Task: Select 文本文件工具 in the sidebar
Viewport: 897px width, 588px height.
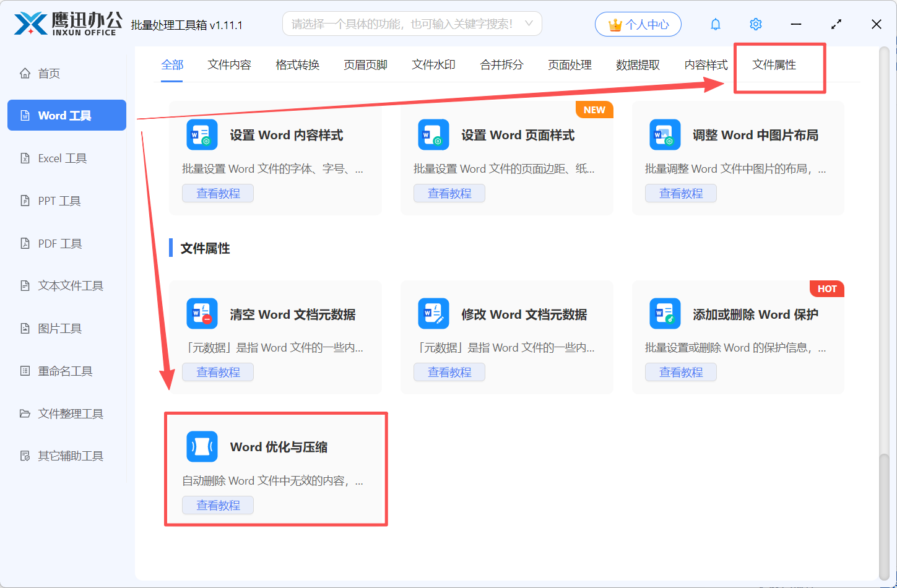Action: 67,285
